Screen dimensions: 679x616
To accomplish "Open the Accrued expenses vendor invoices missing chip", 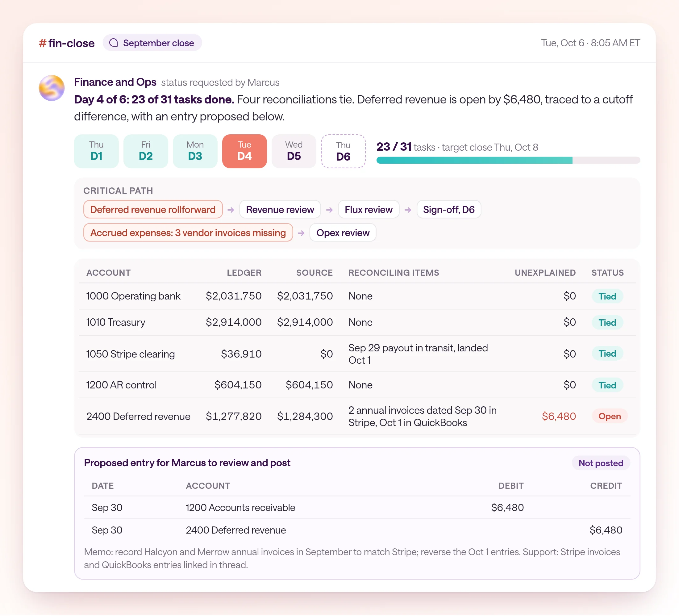I will click(x=188, y=233).
